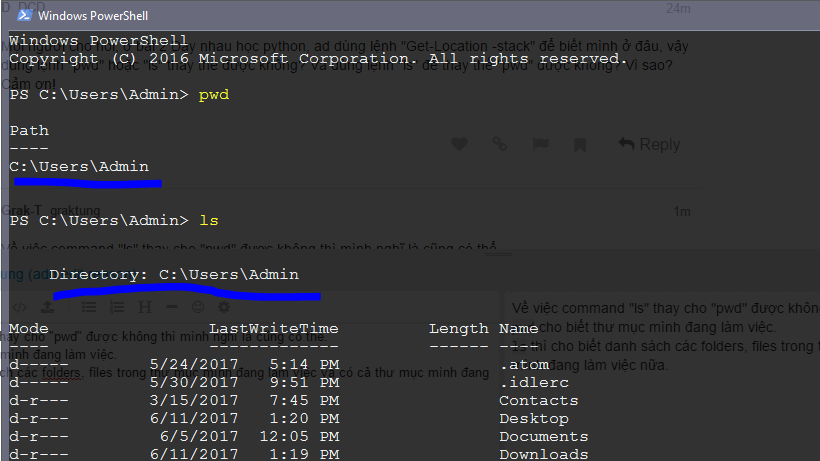The image size is (820, 461).
Task: Bookmark the forum post
Action: tap(580, 144)
